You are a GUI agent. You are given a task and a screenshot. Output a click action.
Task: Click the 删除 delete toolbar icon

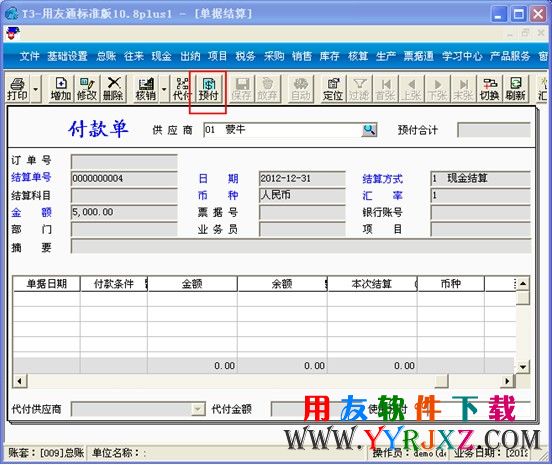(113, 89)
